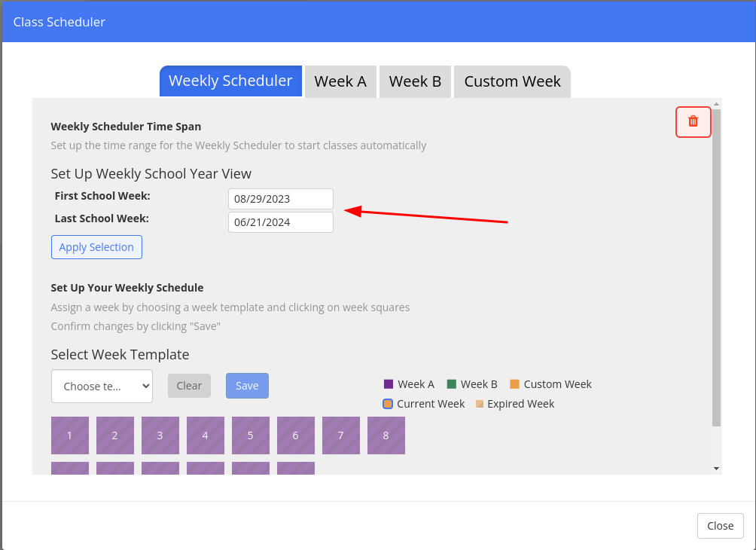
Task: Edit the Last School Week date field
Action: [x=281, y=222]
